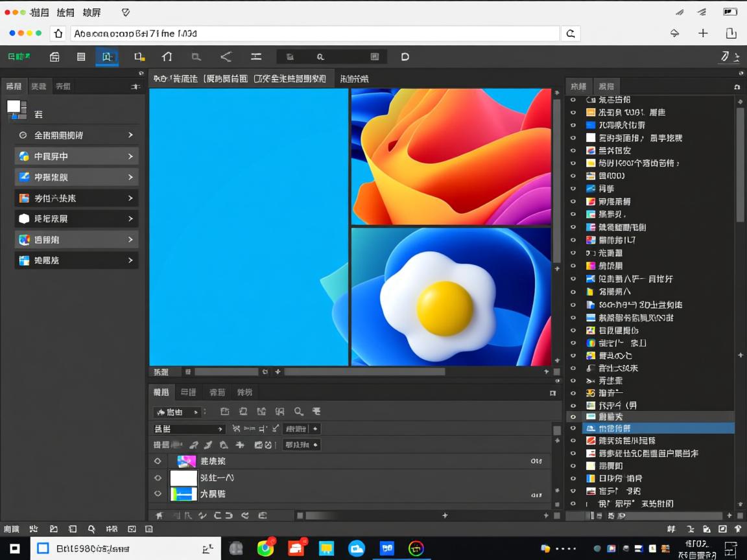Open Chrome from the Windows taskbar
The width and height of the screenshot is (747, 560).
(265, 548)
